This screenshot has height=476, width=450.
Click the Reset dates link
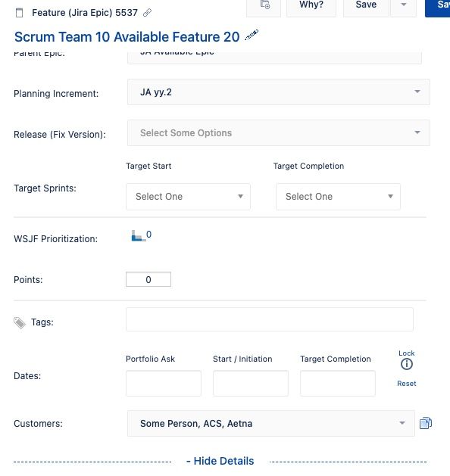click(407, 384)
